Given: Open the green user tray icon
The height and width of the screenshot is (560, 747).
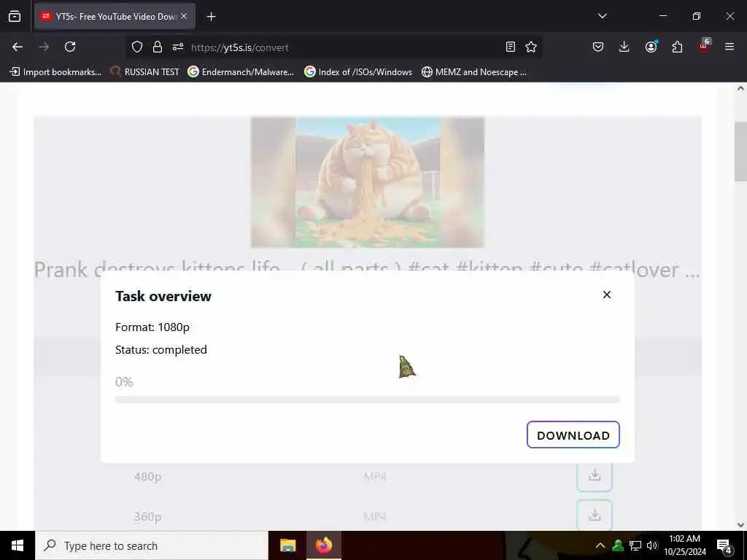Looking at the screenshot, I should pyautogui.click(x=618, y=545).
